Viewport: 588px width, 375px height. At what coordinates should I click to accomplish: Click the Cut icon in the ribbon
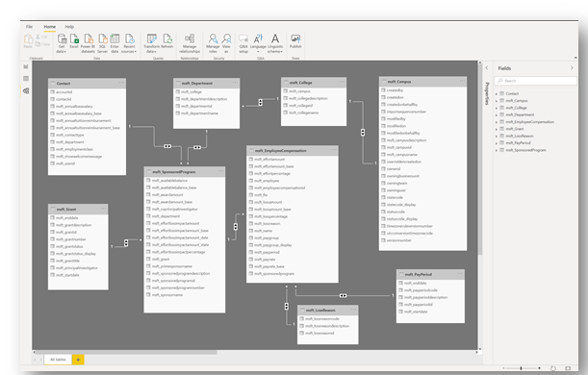tap(38, 37)
